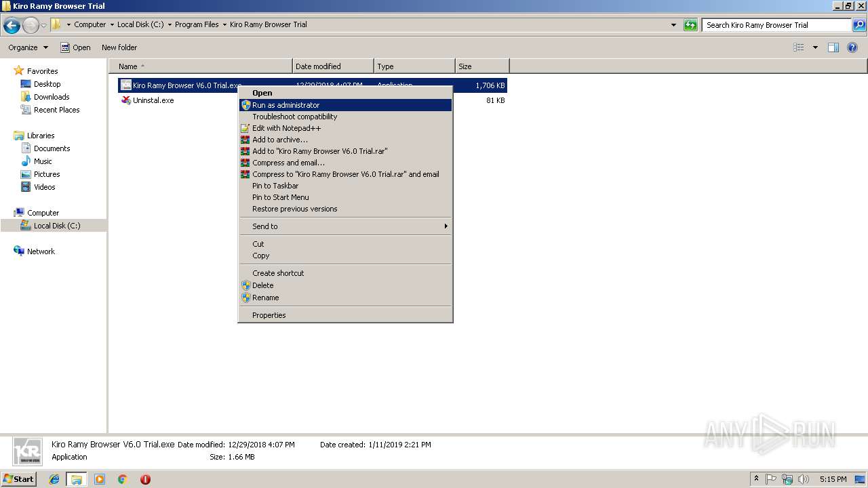This screenshot has width=868, height=488.
Task: Click the Program Files breadcrumb segment
Action: coord(197,24)
